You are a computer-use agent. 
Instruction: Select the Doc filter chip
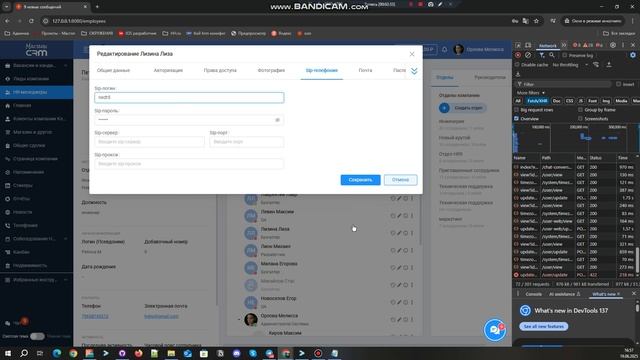click(x=556, y=101)
